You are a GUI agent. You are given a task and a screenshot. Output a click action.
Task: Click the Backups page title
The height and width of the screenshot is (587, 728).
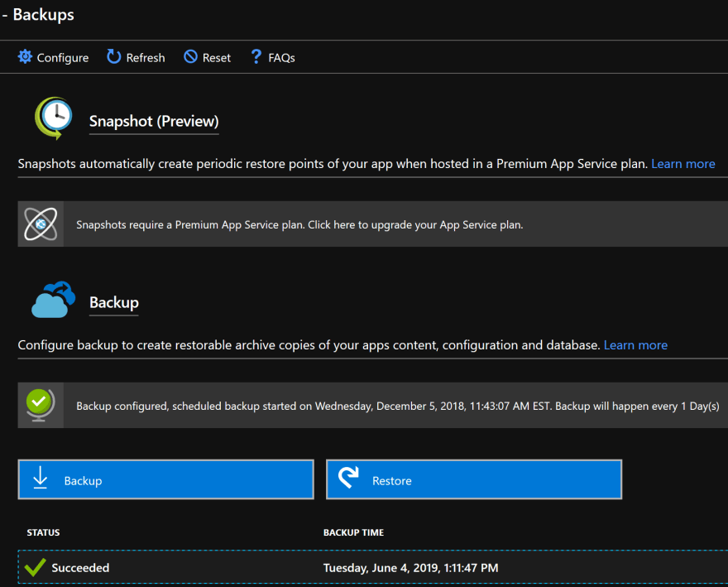pos(43,14)
